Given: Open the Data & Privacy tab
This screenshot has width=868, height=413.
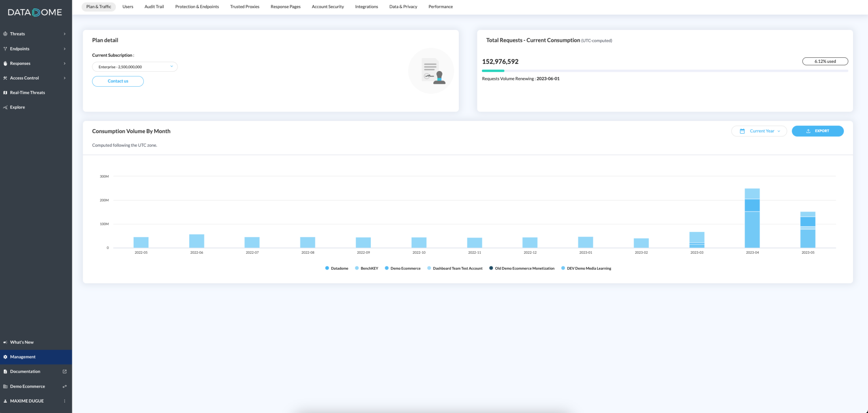Looking at the screenshot, I should coord(403,6).
